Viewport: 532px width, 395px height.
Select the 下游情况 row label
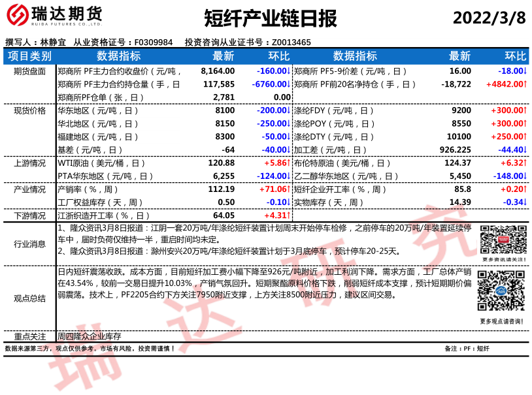coord(29,215)
